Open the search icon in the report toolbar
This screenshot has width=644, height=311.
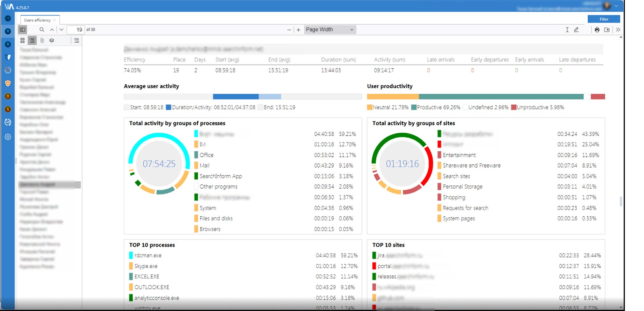coord(42,30)
